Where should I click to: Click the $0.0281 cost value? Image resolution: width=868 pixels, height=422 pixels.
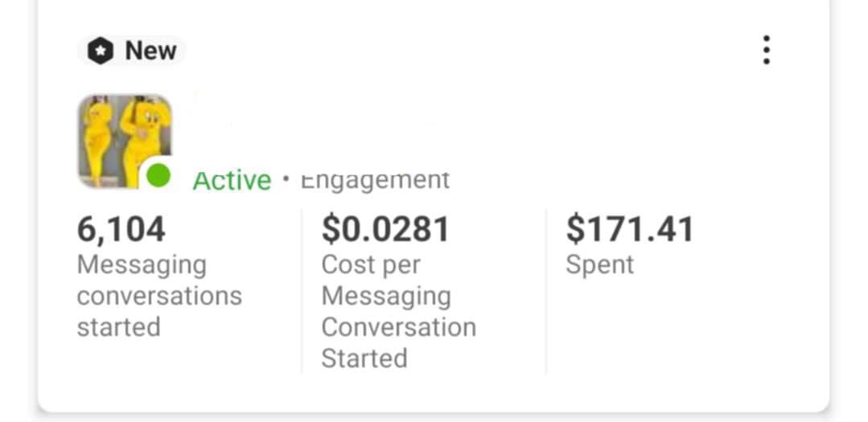click(385, 229)
